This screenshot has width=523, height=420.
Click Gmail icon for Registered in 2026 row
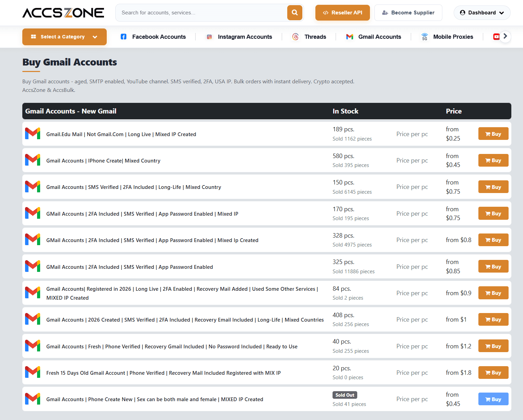[x=33, y=293]
